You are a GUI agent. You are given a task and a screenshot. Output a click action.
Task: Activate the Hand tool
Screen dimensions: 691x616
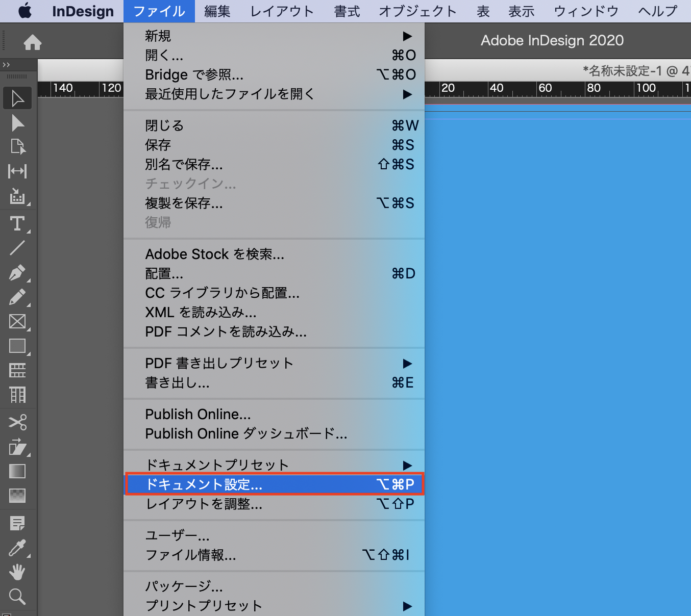point(17,572)
